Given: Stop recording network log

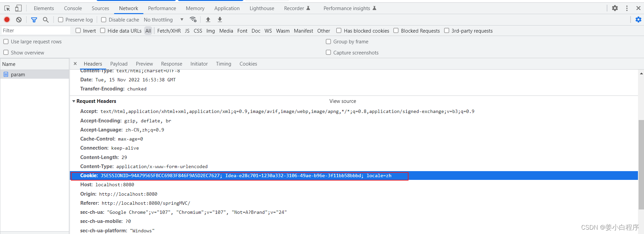Looking at the screenshot, I should [7, 19].
